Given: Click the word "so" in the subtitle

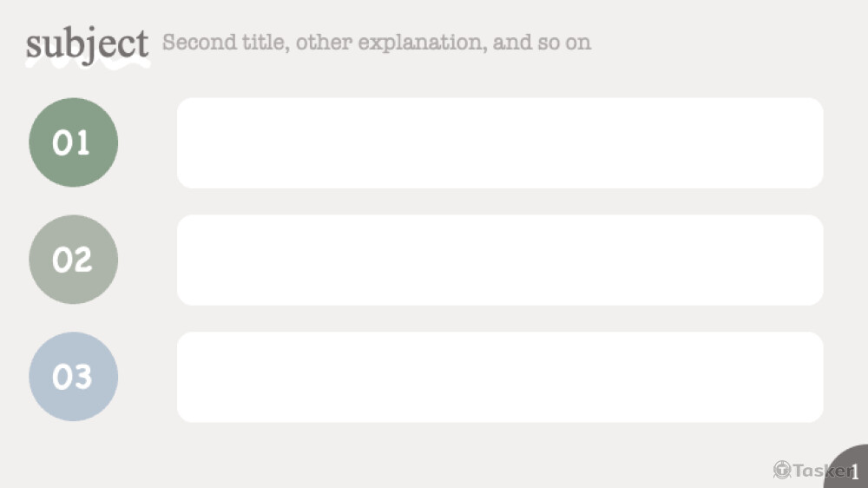Looking at the screenshot, I should pos(550,42).
